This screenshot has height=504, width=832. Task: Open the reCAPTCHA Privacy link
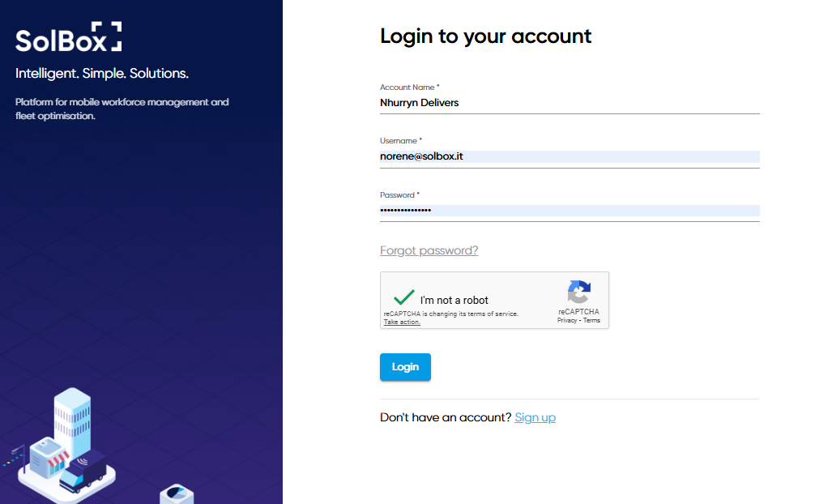point(567,320)
